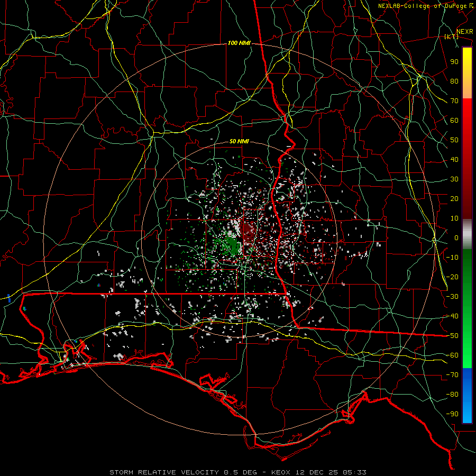Screen dimensions: 476x476
Task: Select the 20 value on velocity scale
Action: (454, 198)
